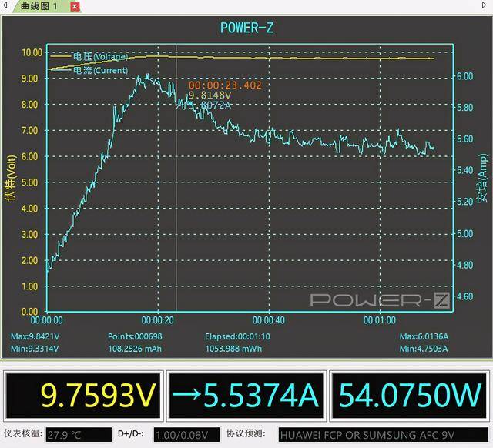Click the 电压(Voltage) legend entry
This screenshot has width=493, height=448.
(x=89, y=56)
